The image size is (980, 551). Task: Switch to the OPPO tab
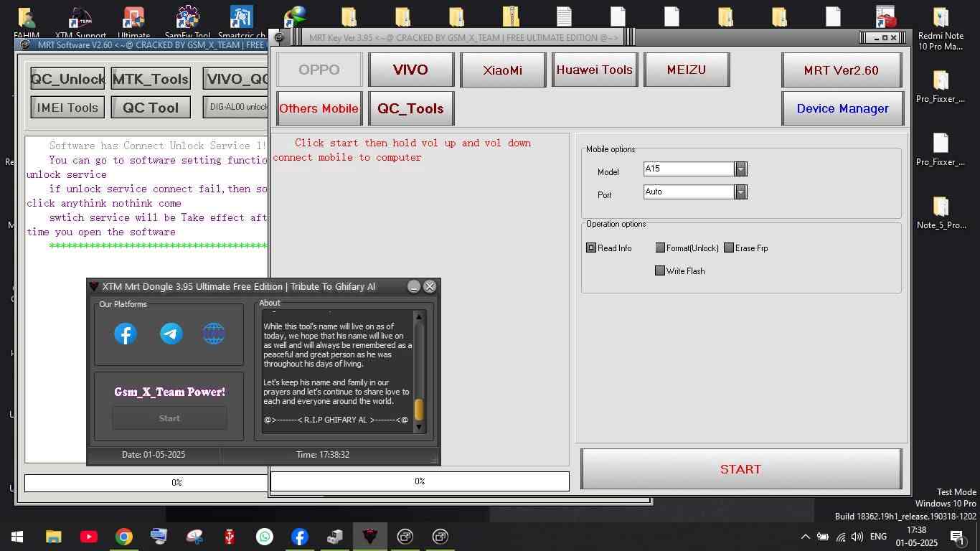pyautogui.click(x=319, y=70)
